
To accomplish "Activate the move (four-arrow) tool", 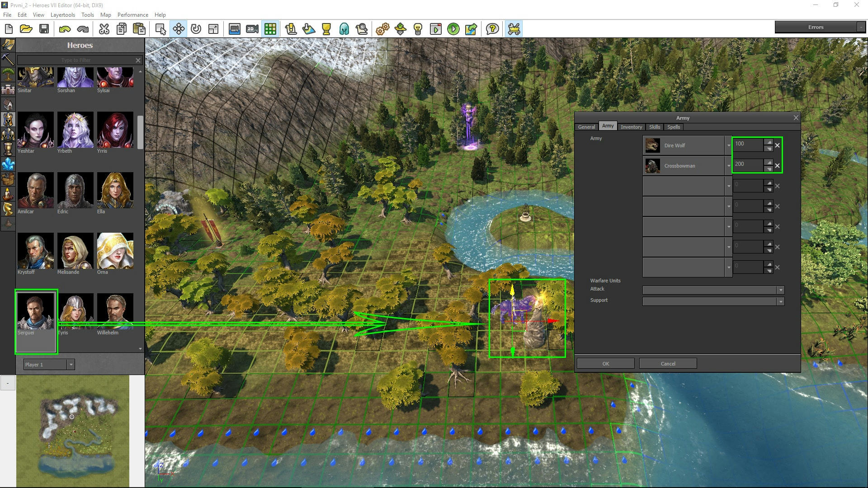I will click(x=179, y=29).
